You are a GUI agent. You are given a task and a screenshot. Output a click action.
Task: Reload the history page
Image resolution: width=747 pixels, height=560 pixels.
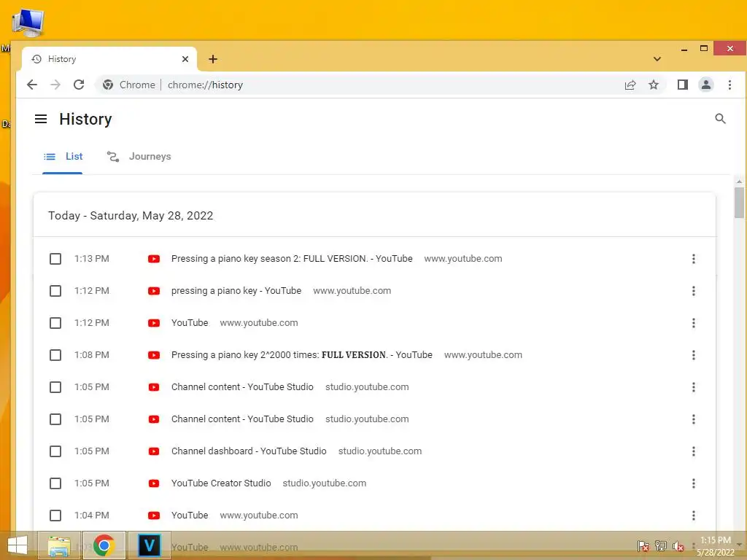pyautogui.click(x=79, y=85)
